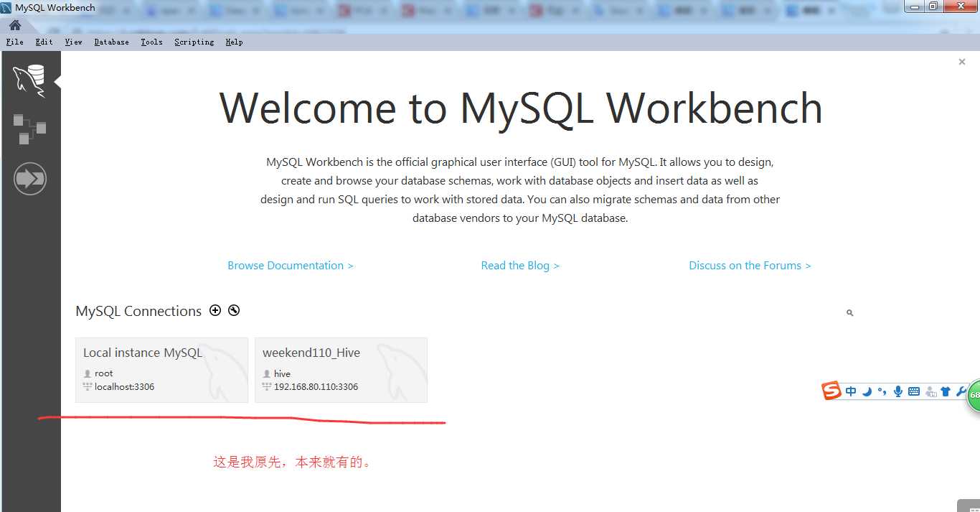The height and width of the screenshot is (512, 980).
Task: Open the weekend110_Hive connection tile
Action: pyautogui.click(x=341, y=370)
